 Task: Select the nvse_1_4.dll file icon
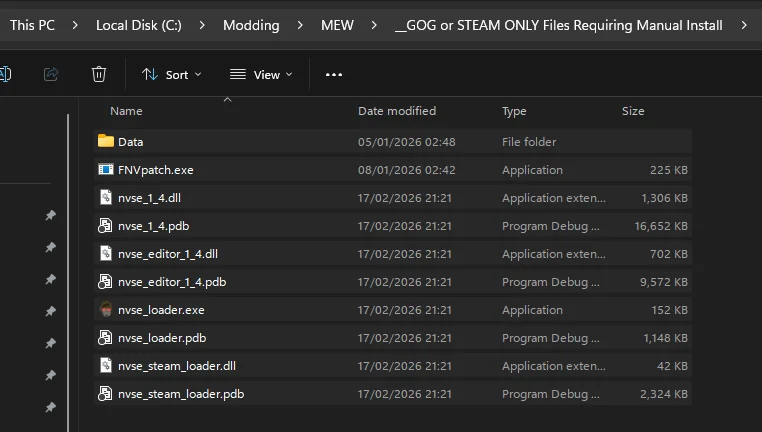(106, 198)
